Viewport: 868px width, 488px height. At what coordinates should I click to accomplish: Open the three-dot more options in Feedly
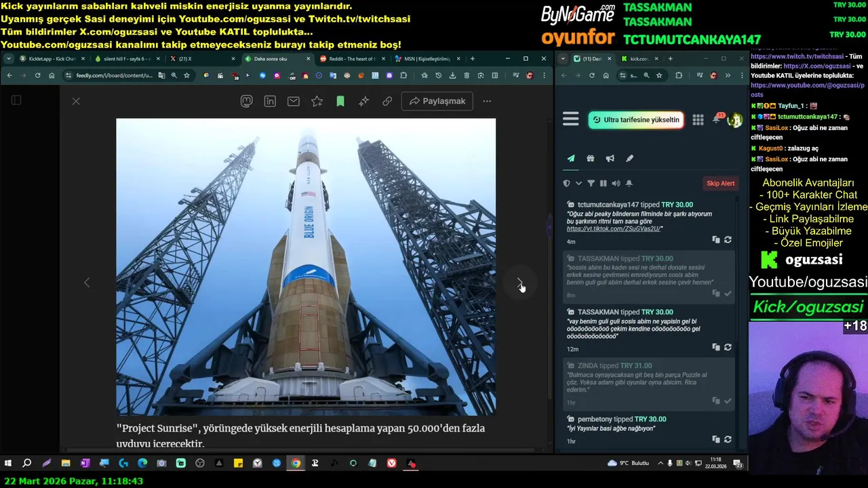coord(487,101)
